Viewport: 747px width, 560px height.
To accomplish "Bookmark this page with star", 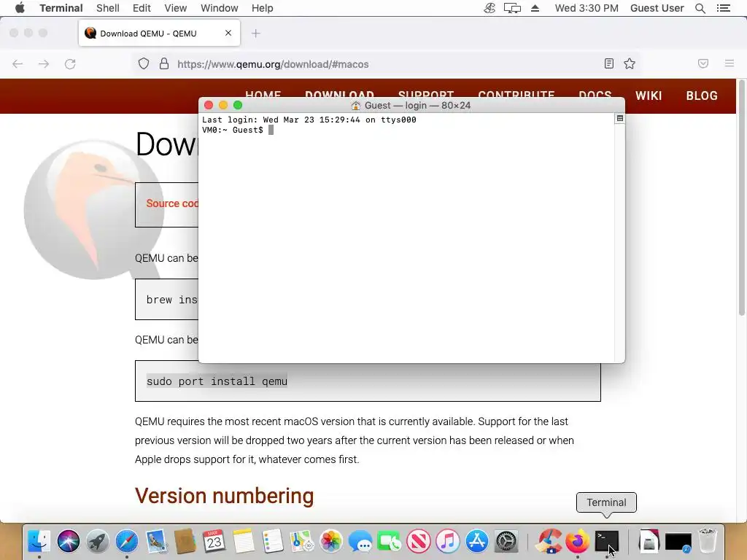I will click(630, 63).
